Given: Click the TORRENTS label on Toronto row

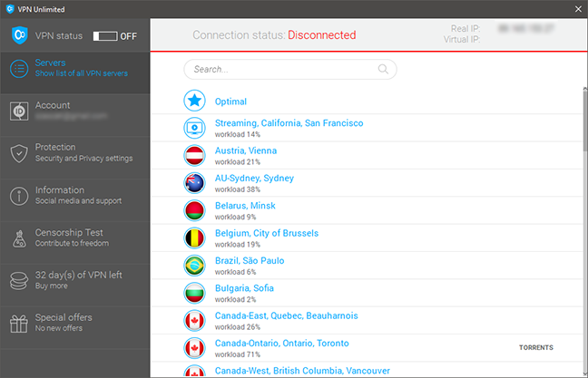Looking at the screenshot, I should coord(536,348).
